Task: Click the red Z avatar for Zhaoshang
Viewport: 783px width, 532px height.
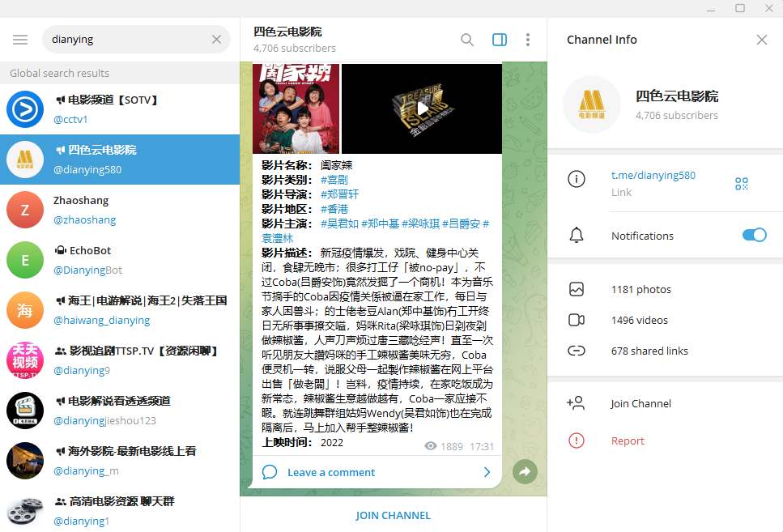Action: point(25,210)
